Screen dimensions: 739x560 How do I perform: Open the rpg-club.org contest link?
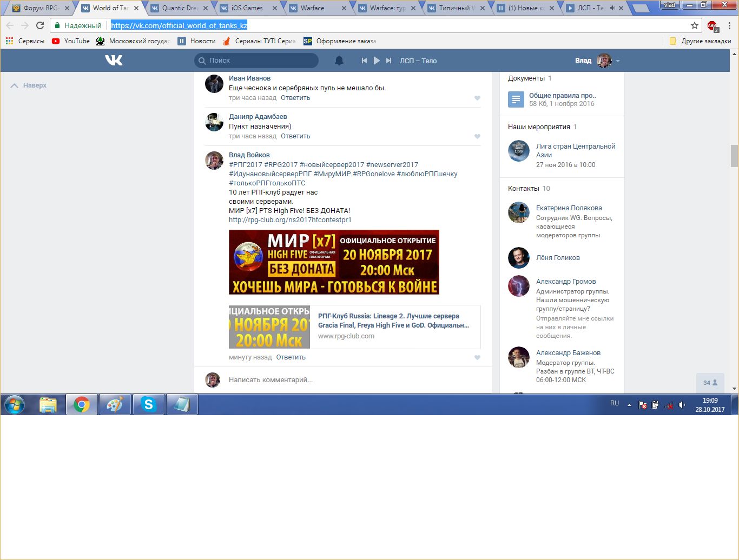coord(290,220)
